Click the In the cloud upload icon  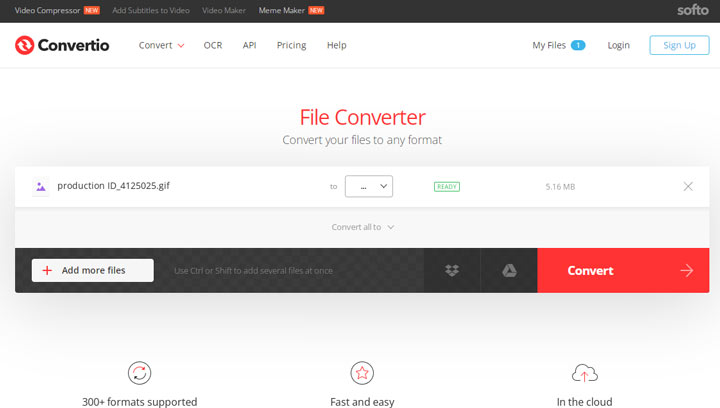pos(585,373)
